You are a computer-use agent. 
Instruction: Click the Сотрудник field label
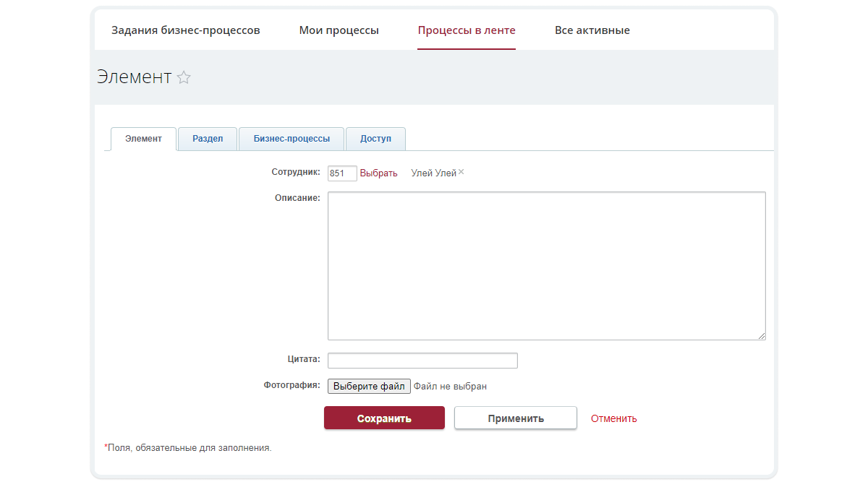(x=296, y=172)
